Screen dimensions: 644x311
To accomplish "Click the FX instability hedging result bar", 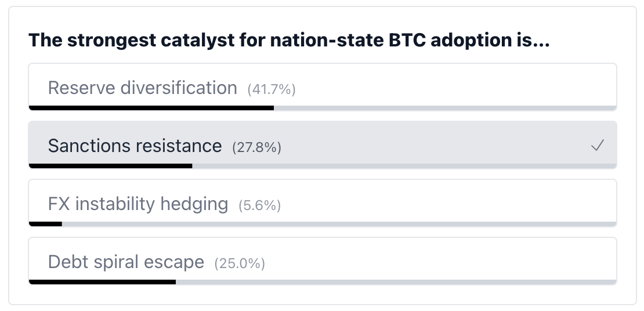I will coord(45,224).
